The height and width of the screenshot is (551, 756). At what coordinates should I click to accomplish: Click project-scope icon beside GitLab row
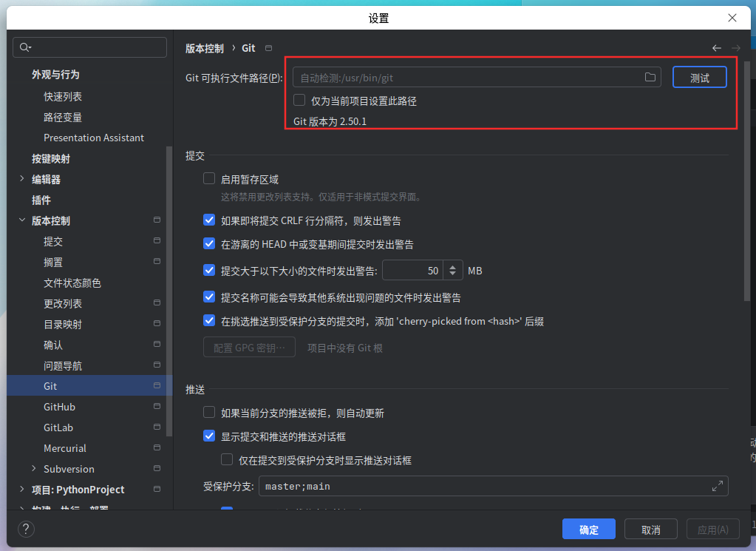(157, 427)
